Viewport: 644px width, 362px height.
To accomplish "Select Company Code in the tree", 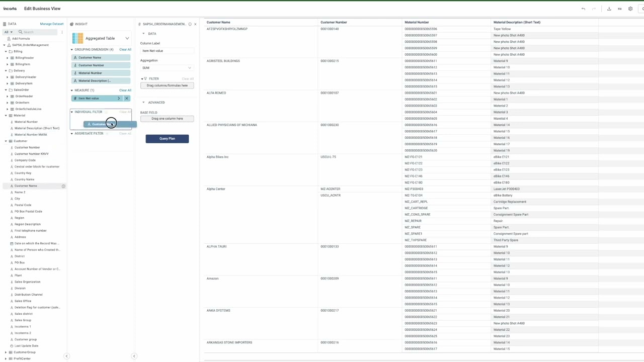I will (x=25, y=160).
